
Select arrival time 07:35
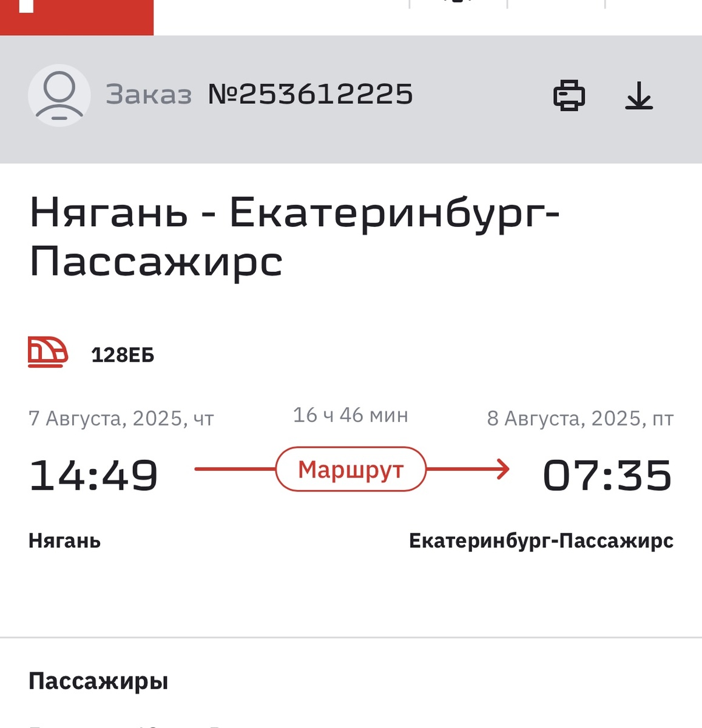pyautogui.click(x=607, y=475)
